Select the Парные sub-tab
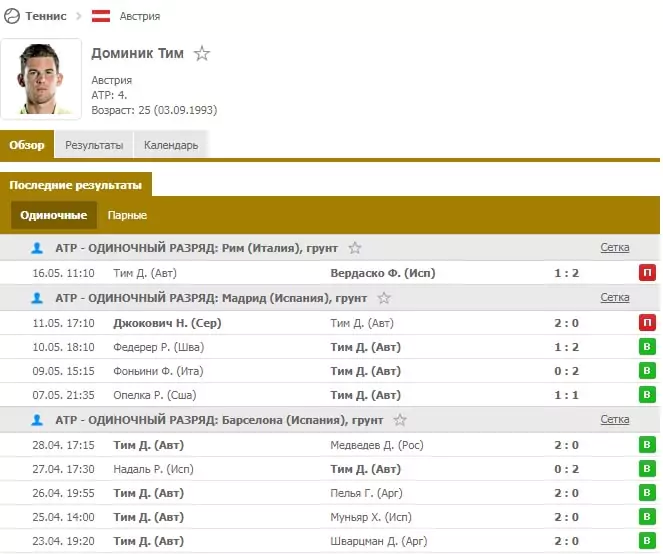Image resolution: width=663 pixels, height=554 pixels. (x=127, y=215)
